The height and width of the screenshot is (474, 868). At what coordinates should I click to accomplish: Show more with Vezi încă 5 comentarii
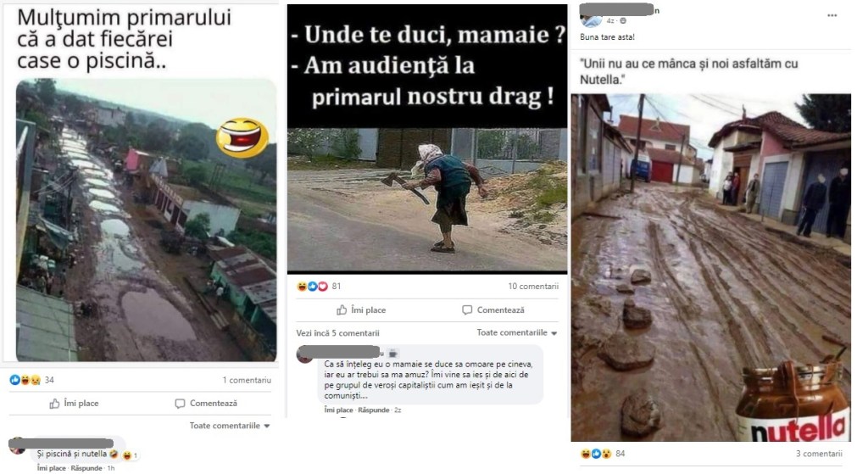click(337, 333)
